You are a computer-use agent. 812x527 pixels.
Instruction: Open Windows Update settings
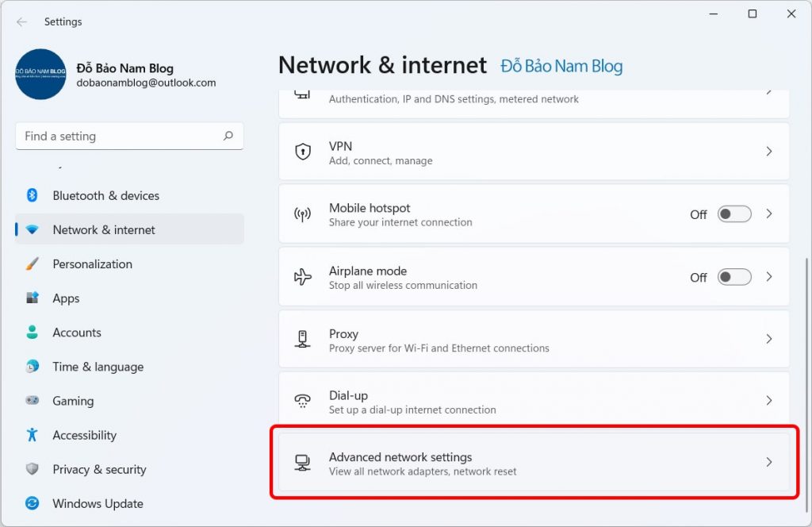129,503
